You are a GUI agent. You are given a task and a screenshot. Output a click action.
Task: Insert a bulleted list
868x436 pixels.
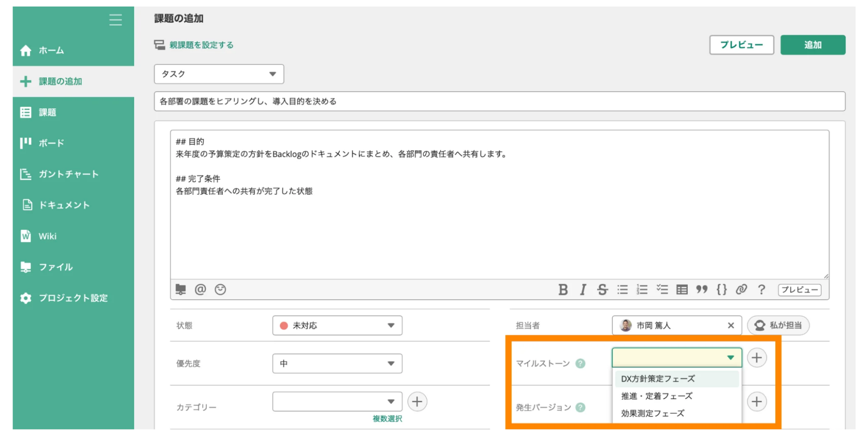point(622,289)
